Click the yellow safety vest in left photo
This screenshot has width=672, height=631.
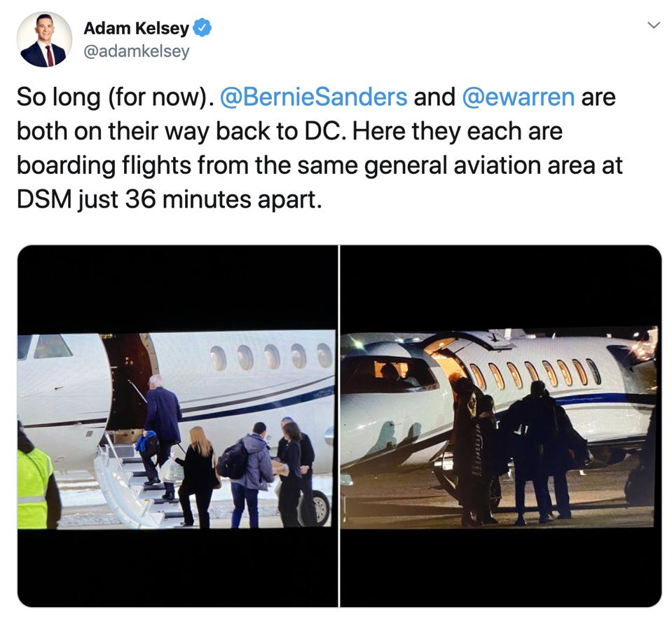[34, 488]
